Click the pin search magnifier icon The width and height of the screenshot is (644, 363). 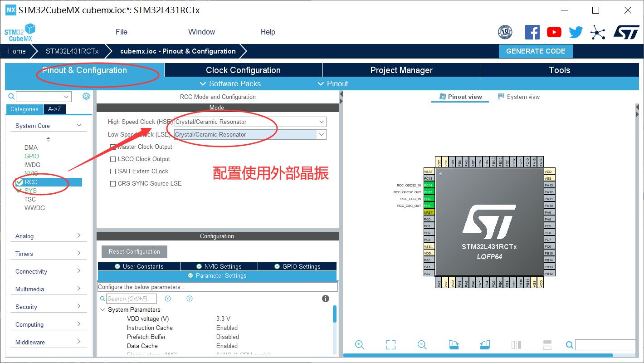[x=570, y=345]
